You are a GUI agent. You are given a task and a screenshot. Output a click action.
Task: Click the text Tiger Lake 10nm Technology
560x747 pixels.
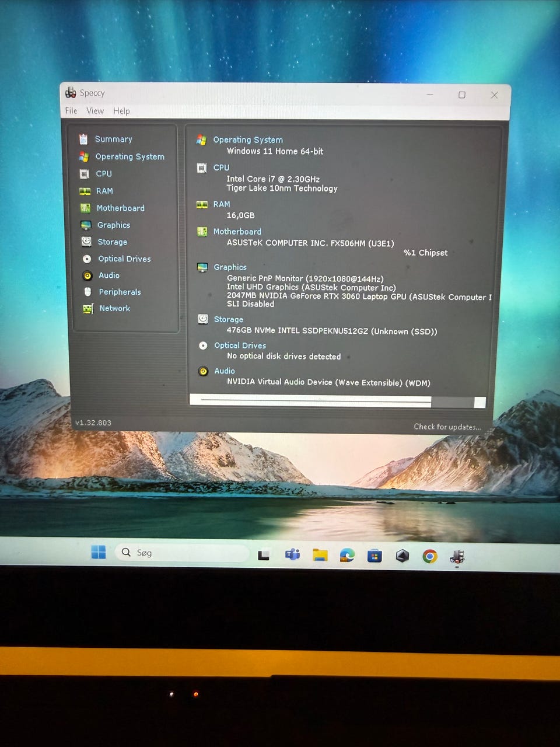[x=282, y=189]
